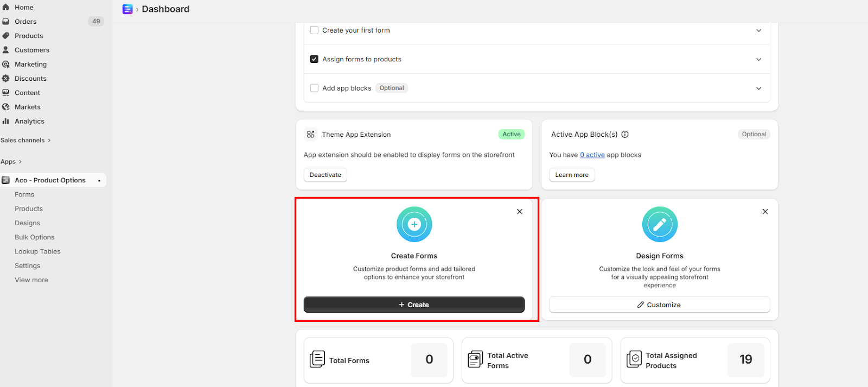This screenshot has width=868, height=387.
Task: Click the info icon beside Active App Block(s)
Action: coord(625,135)
